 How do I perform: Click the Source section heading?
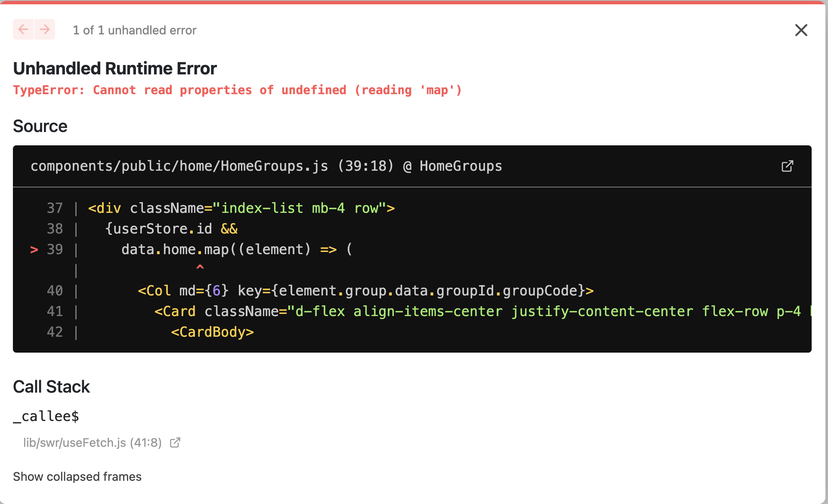[40, 126]
